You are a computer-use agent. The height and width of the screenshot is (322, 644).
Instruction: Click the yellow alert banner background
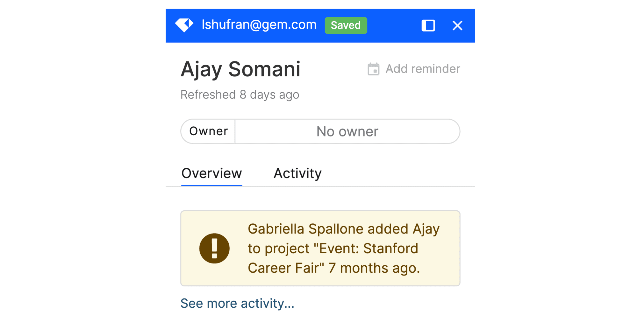[x=446, y=277]
